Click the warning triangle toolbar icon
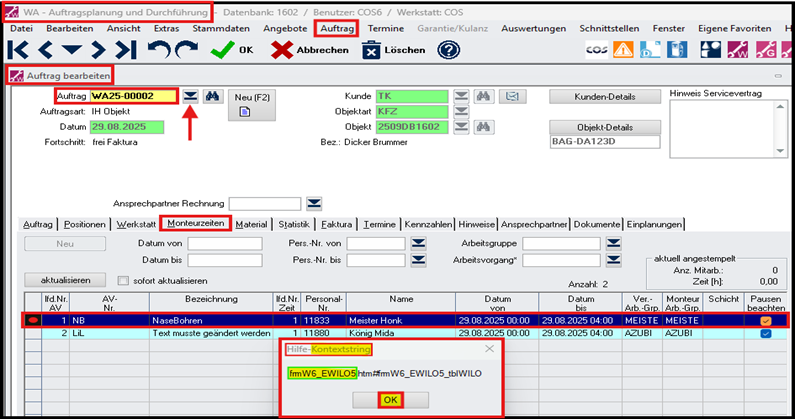Viewport: 795px width, 419px height. 624,49
